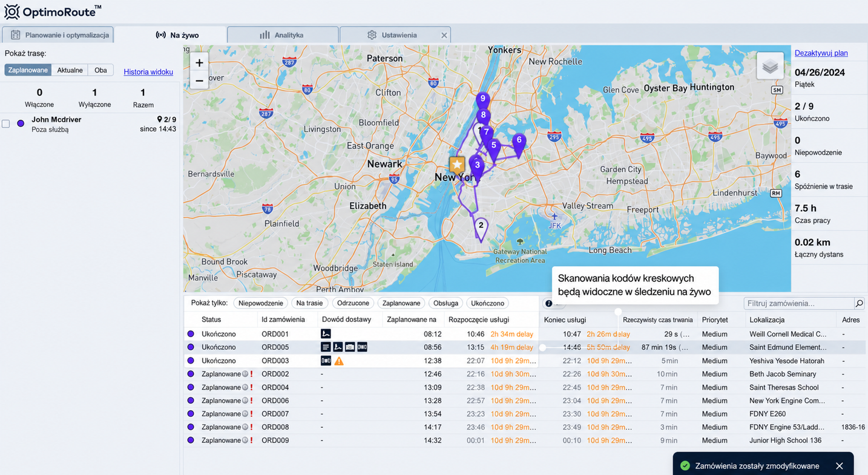Screen dimensions: 868x475
Task: Sort by the Zaplanowane na column header
Action: tap(412, 319)
